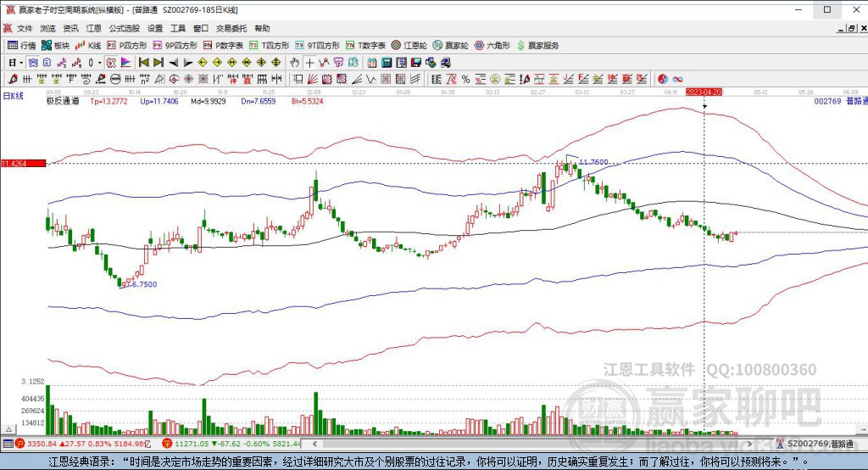Click the Md=9.9929 value

coord(209,102)
